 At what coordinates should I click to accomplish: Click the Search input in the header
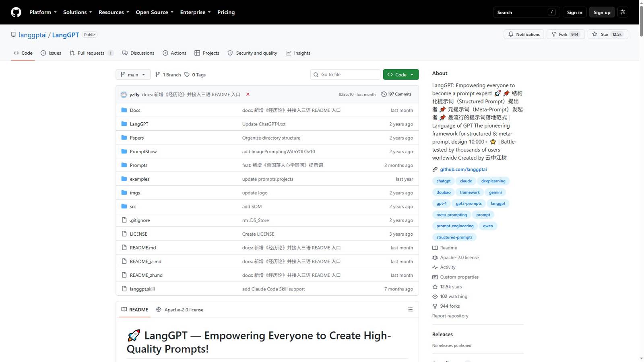coord(526,12)
